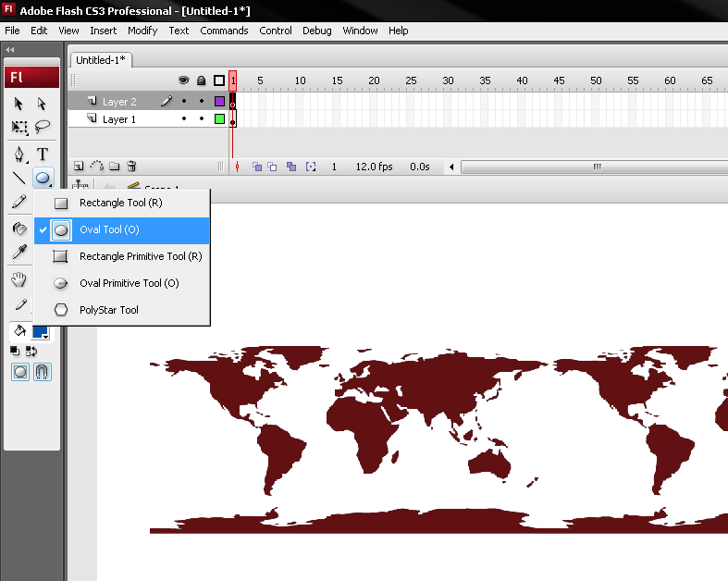The height and width of the screenshot is (581, 728).
Task: Add a motion guide layer
Action: tap(96, 166)
